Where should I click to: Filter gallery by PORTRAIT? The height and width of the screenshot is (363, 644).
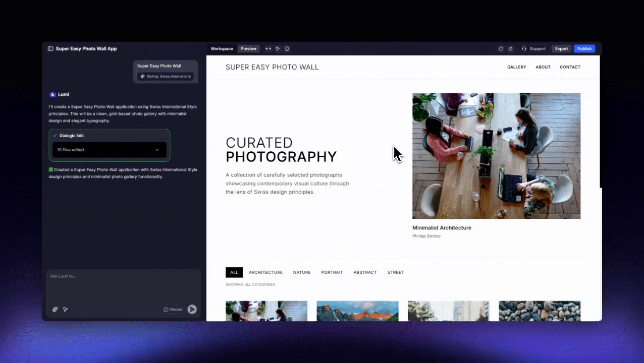(332, 272)
